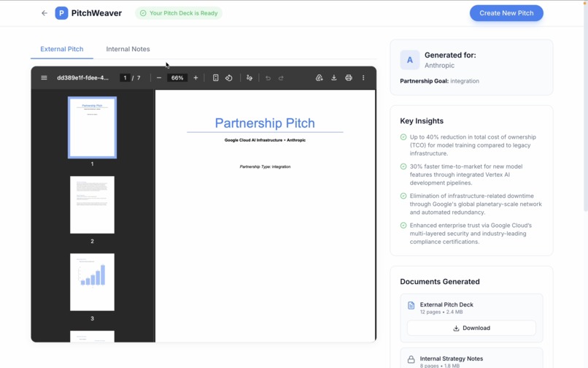Viewport: 588px width, 368px height.
Task: Select the PDF draw annotation tool
Action: point(249,77)
